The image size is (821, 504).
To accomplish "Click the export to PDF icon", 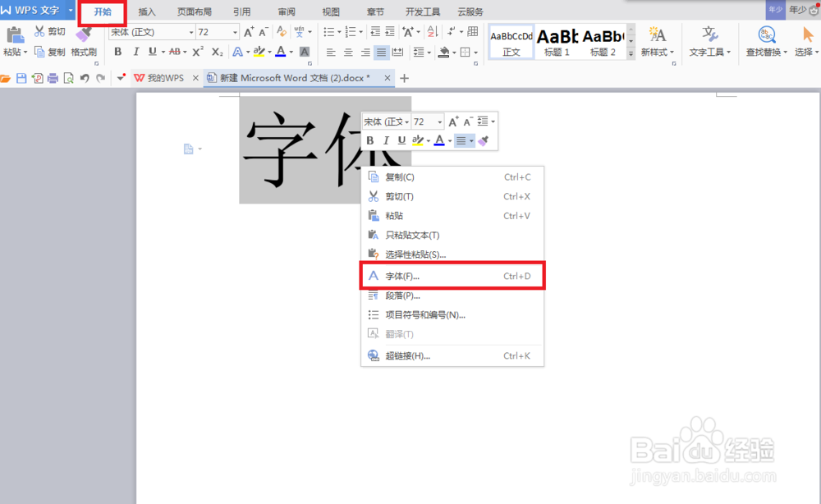I will (37, 79).
